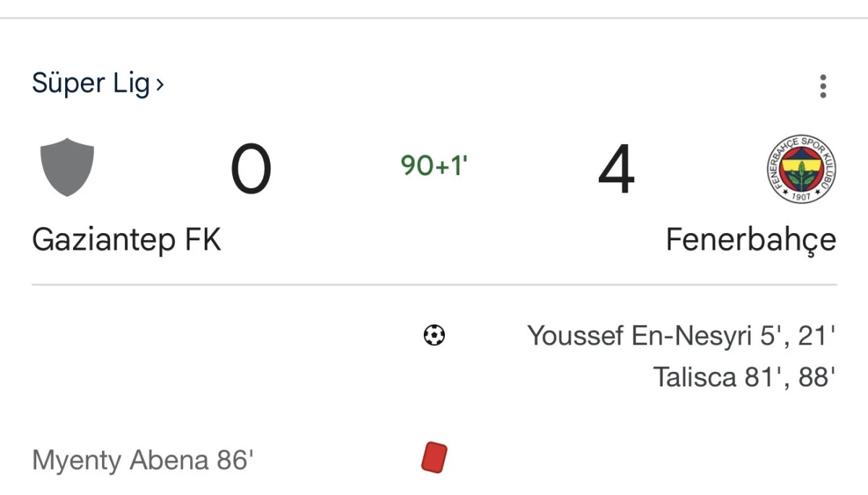Click Gaziantep FK's score of 0

(x=250, y=170)
